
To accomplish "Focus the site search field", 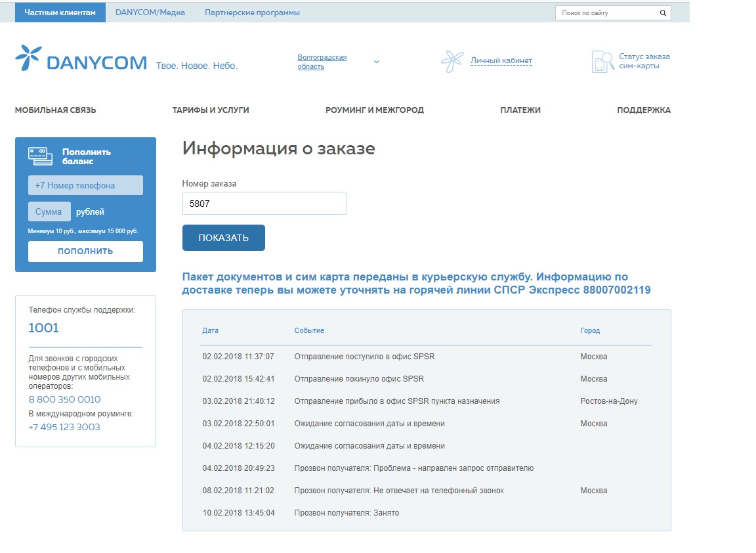I will 606,13.
